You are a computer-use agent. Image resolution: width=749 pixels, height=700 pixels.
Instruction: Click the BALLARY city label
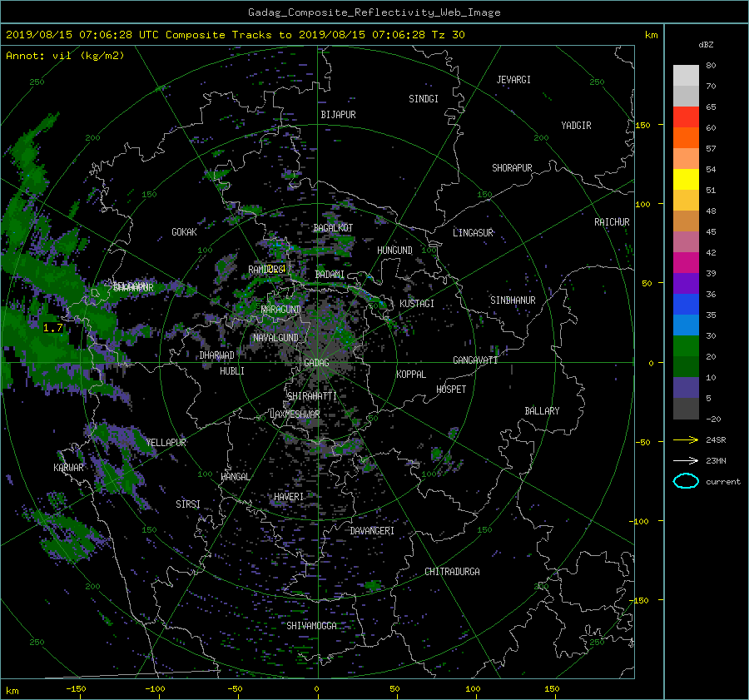click(542, 411)
